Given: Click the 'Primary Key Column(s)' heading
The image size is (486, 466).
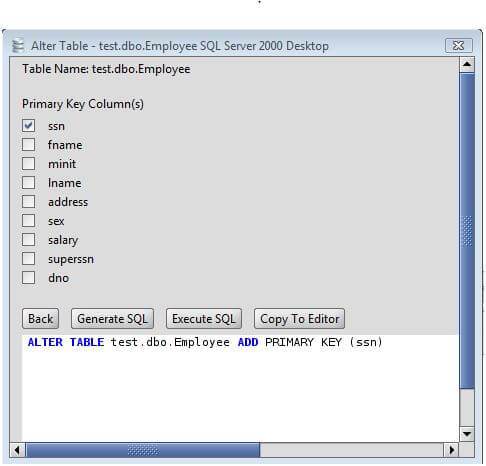Looking at the screenshot, I should tap(83, 104).
